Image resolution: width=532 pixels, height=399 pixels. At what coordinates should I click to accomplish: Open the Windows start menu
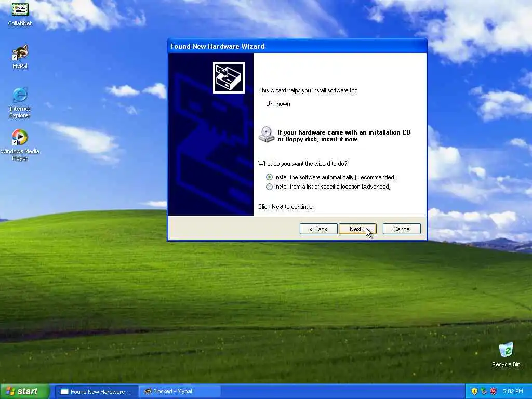tap(25, 392)
